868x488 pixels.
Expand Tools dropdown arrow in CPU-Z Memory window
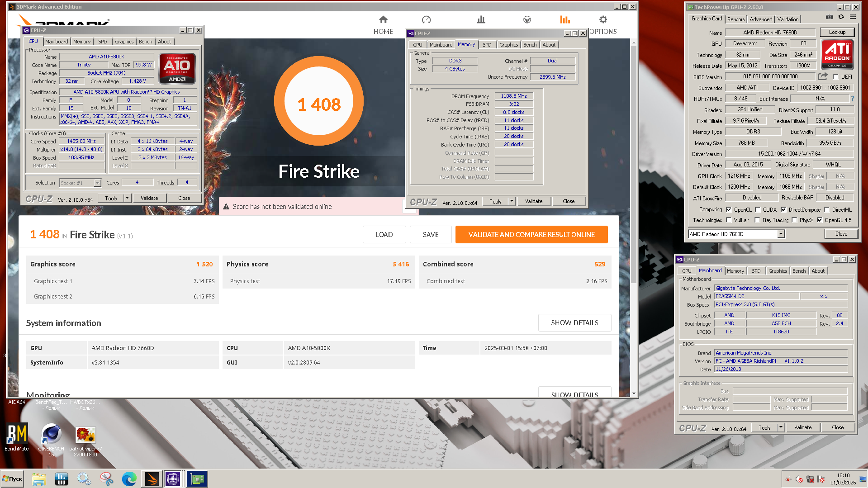[x=512, y=201]
